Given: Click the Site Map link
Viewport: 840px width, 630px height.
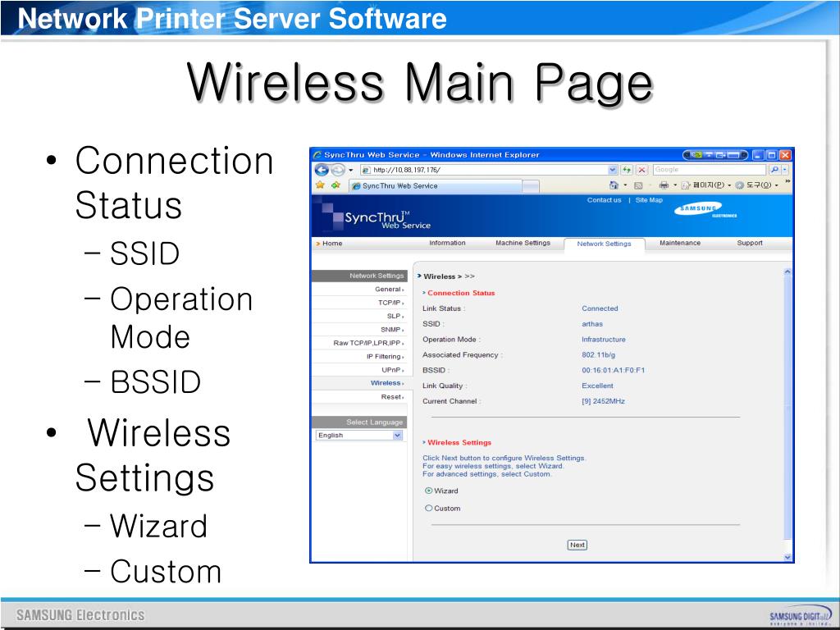Looking at the screenshot, I should pyautogui.click(x=649, y=200).
